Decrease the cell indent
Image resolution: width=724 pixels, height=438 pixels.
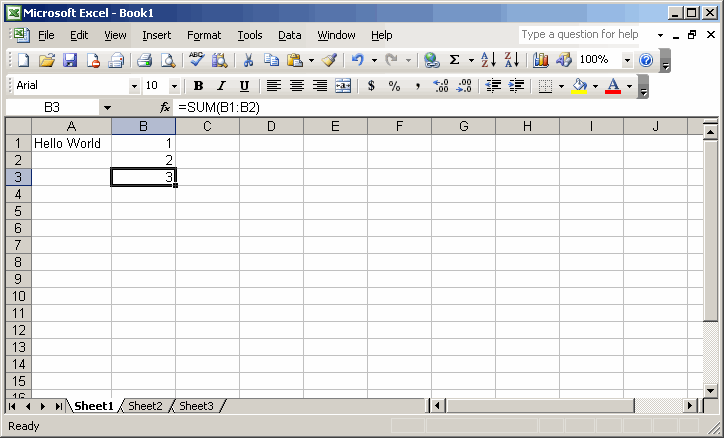coord(493,86)
